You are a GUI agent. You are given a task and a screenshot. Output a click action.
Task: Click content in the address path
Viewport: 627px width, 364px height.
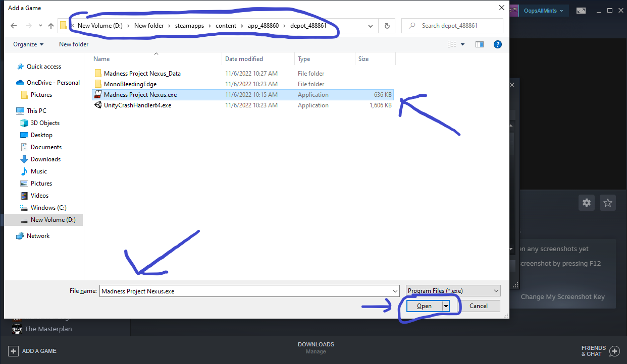click(226, 26)
